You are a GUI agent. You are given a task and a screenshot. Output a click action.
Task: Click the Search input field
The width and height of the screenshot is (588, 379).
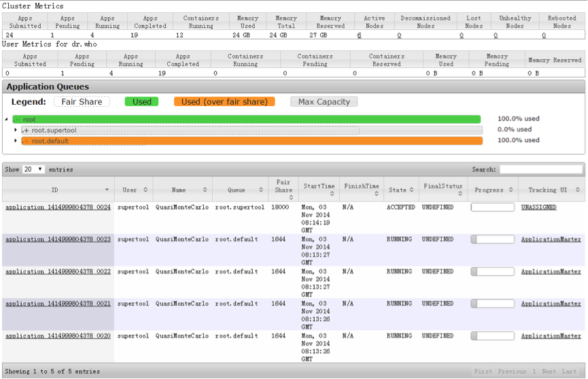pyautogui.click(x=540, y=169)
